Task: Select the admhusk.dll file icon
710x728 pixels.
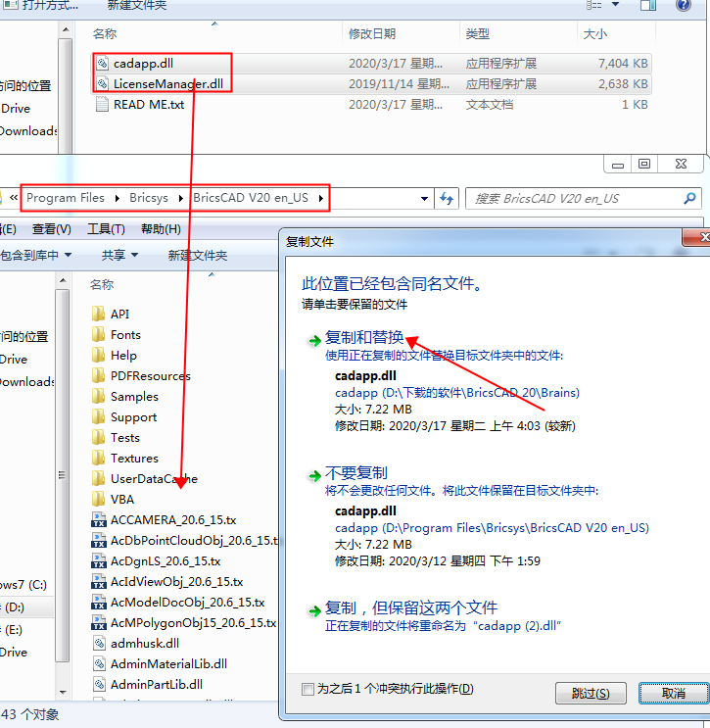Action: pyautogui.click(x=99, y=643)
